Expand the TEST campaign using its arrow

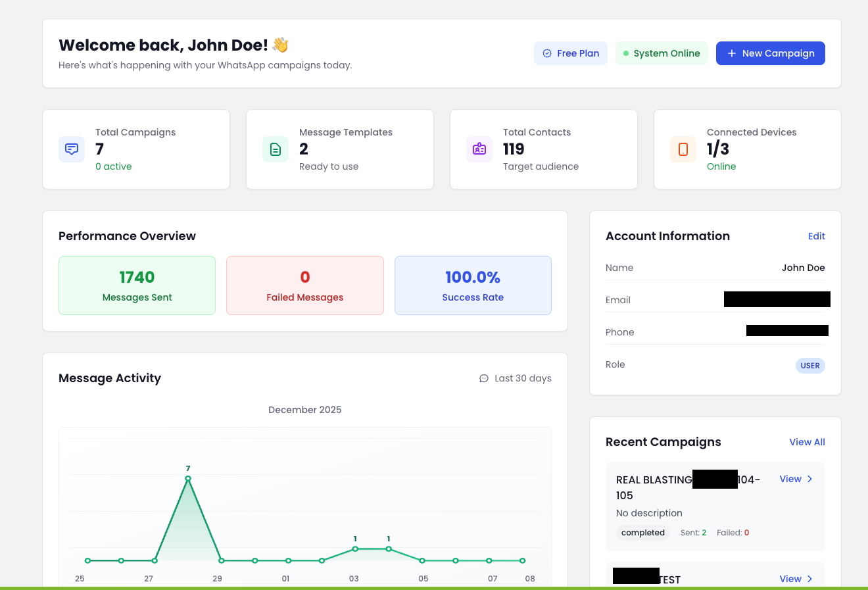pos(810,579)
